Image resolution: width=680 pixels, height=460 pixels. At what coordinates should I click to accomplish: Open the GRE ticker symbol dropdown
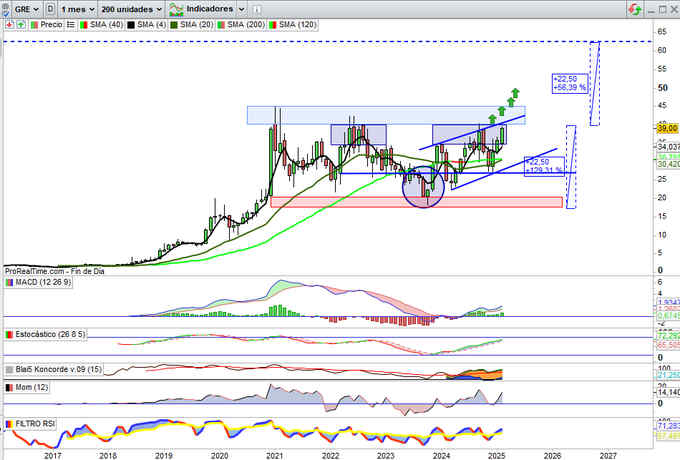(27, 9)
